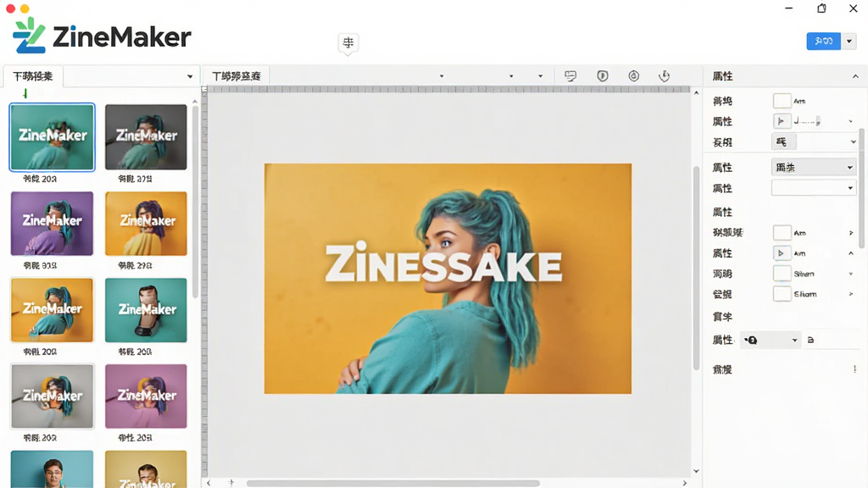The width and height of the screenshot is (868, 488).
Task: Click the small page icon beside the bottom properties dropdown
Action: [811, 340]
